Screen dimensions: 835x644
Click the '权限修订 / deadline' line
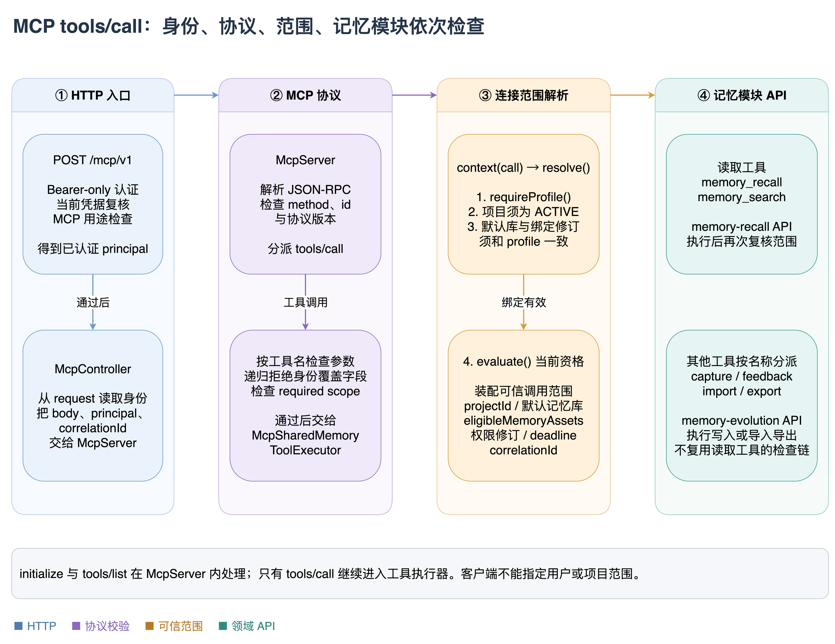[x=523, y=435]
